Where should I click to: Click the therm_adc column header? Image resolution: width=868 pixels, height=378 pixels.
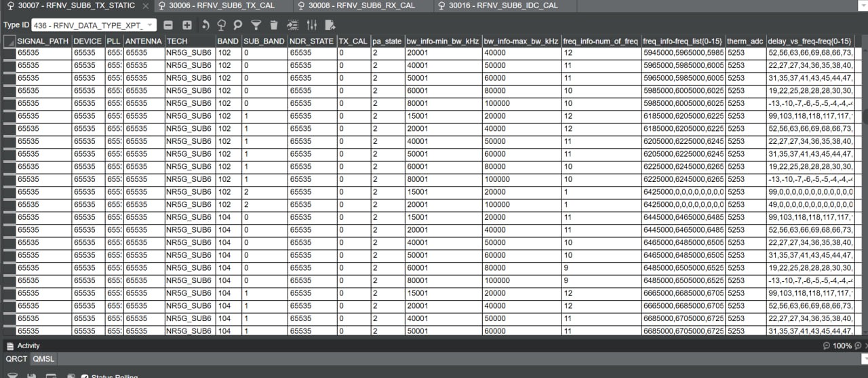745,41
